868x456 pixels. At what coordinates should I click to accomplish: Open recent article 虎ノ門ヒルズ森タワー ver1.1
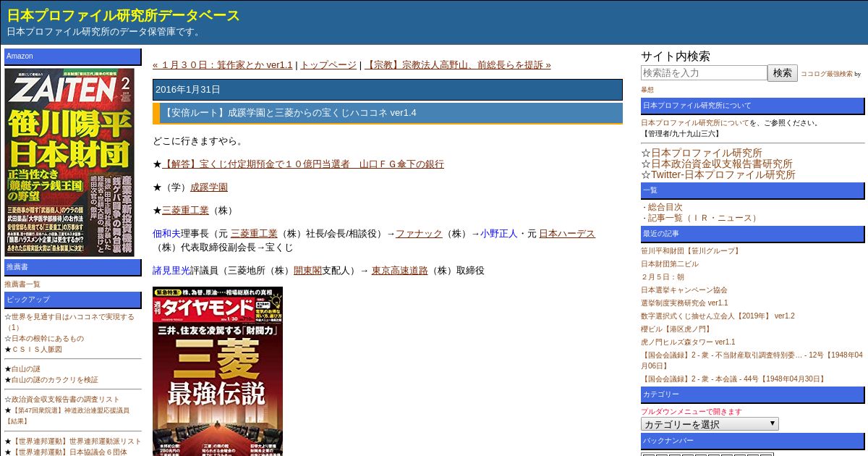(x=688, y=342)
